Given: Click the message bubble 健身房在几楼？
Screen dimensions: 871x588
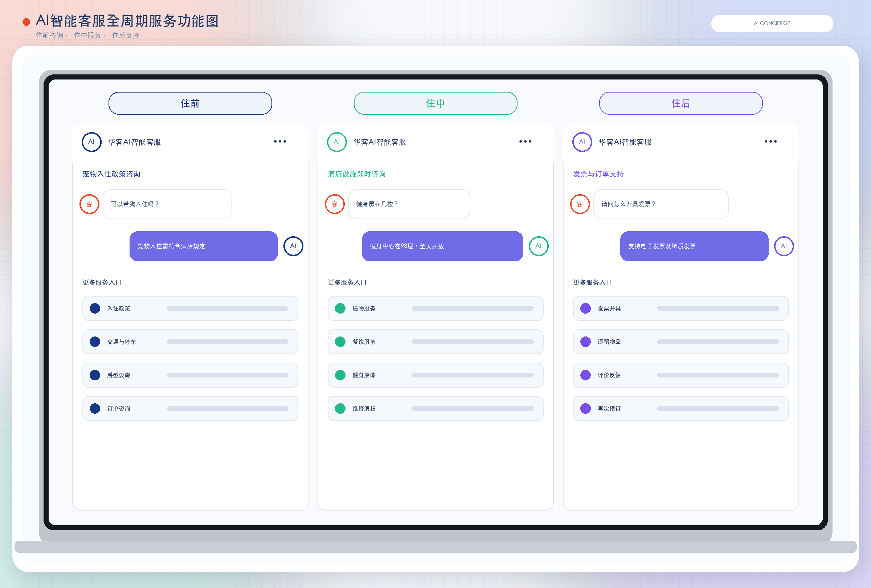Looking at the screenshot, I should click(409, 204).
